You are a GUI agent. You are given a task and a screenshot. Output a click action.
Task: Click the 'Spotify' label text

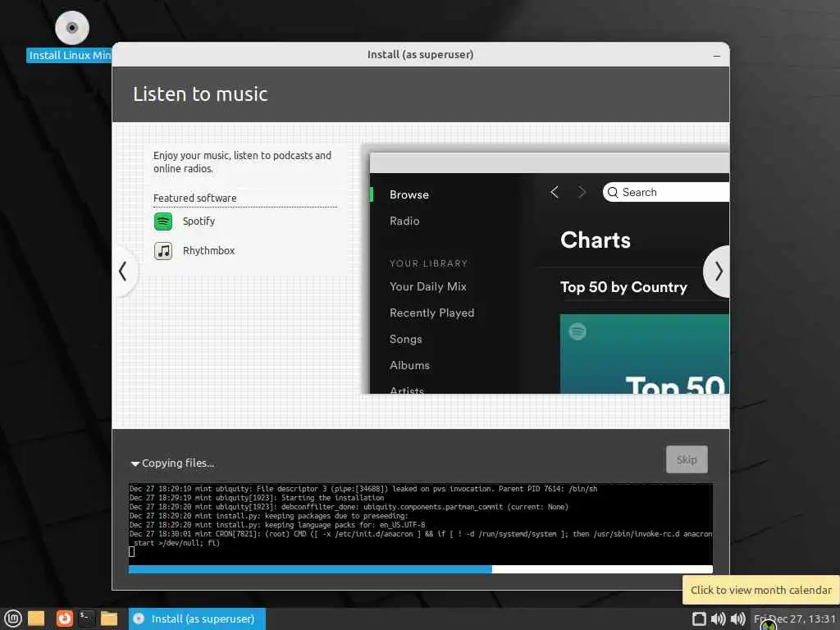tap(199, 221)
